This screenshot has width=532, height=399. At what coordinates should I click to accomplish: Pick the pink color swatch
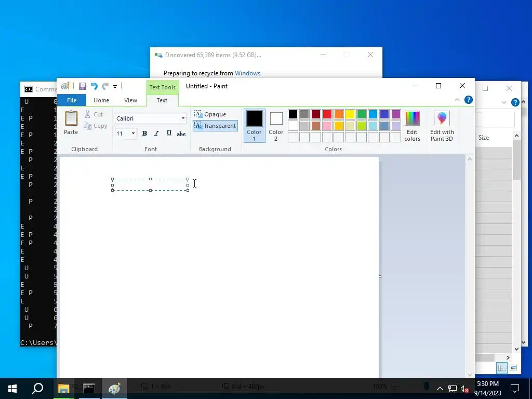(327, 126)
